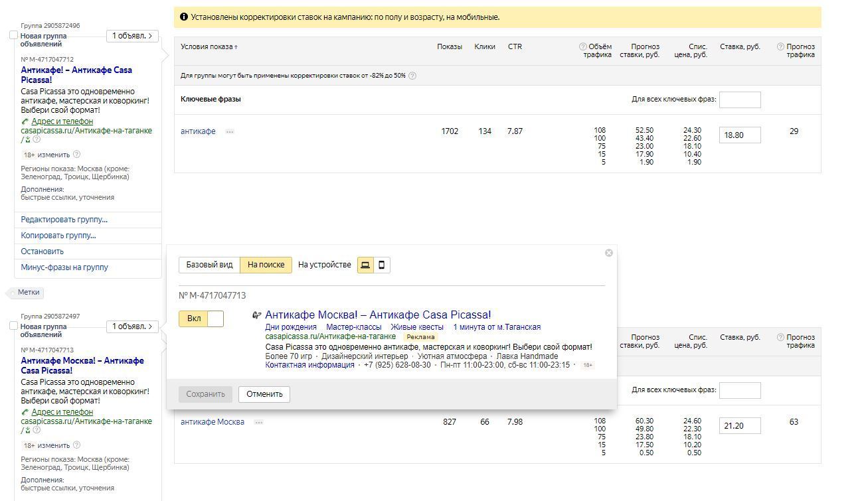This screenshot has width=868, height=501.
Task: Click bid input field showing 18.80
Action: coord(740,135)
